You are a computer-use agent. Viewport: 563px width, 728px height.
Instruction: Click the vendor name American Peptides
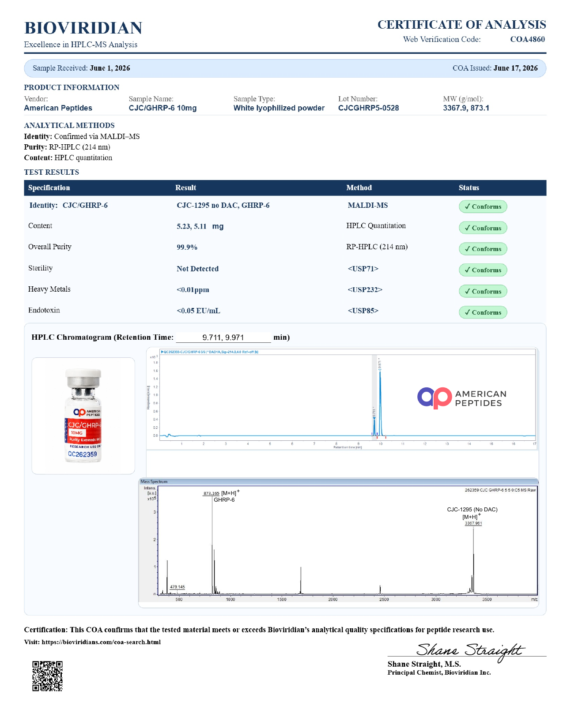[x=58, y=108]
